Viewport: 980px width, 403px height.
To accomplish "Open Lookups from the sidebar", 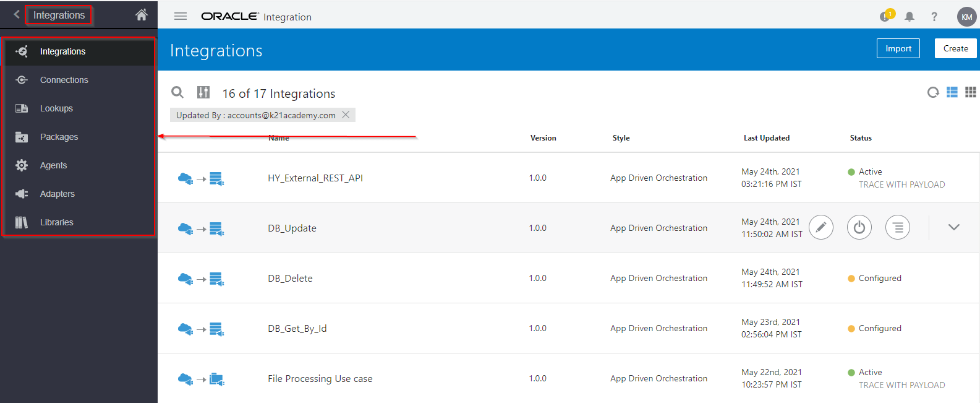I will 56,108.
